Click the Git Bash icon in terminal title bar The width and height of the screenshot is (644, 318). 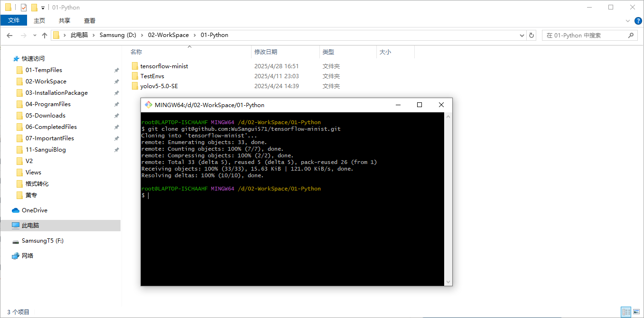149,105
